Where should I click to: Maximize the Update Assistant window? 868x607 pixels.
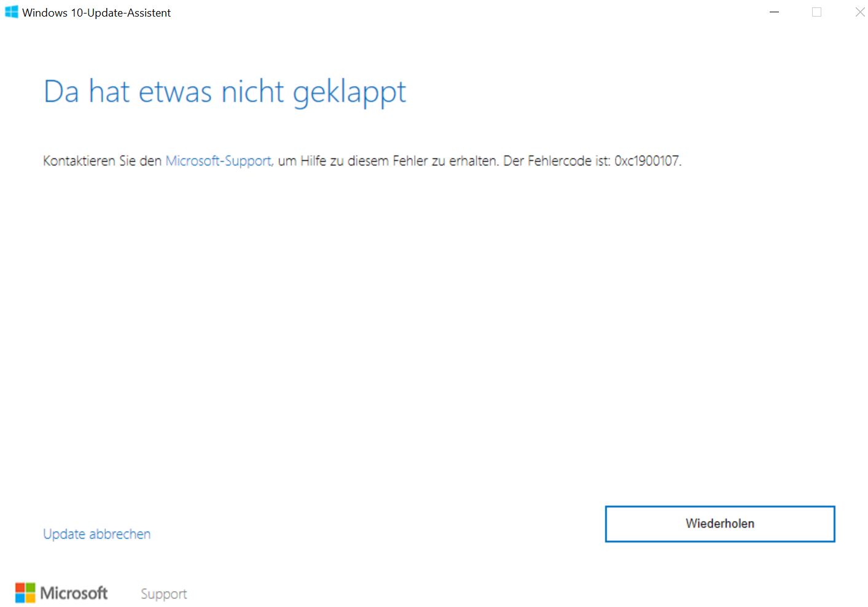[x=816, y=12]
